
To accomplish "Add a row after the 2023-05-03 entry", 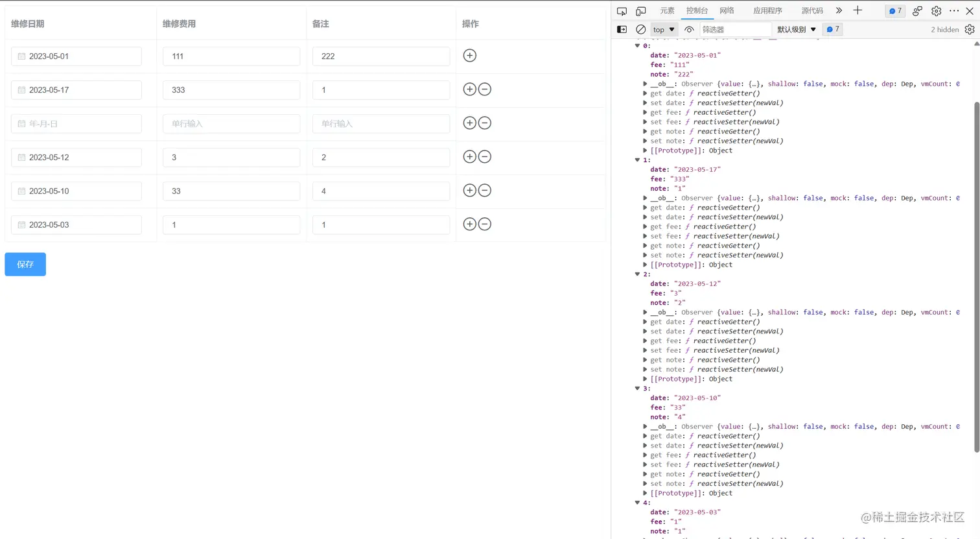I will click(470, 224).
